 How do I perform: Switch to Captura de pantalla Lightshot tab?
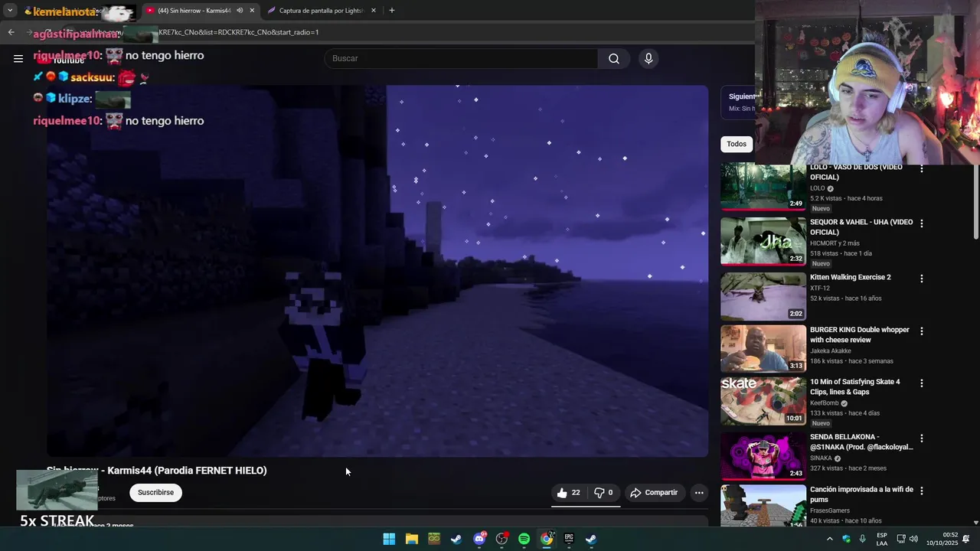pos(322,11)
